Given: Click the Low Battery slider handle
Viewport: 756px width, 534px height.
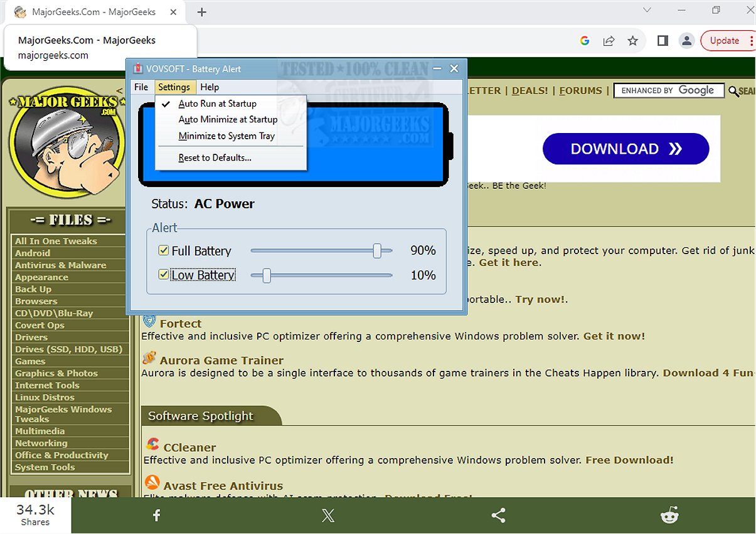Looking at the screenshot, I should 267,275.
